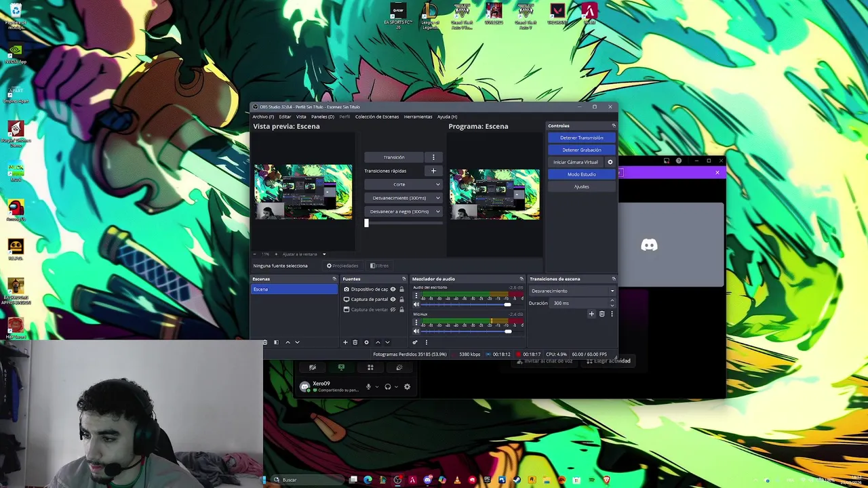
Task: Pop out the Fuentes dock
Action: point(404,279)
